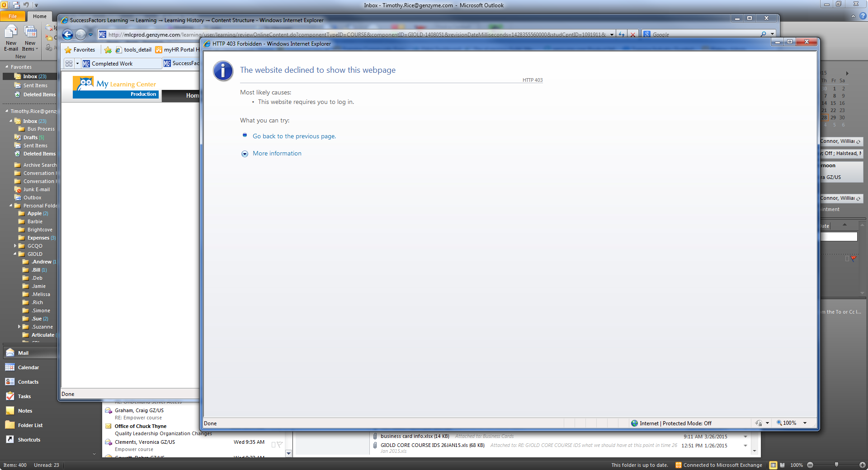868x470 pixels.
Task: Open Junk E-mail folder
Action: coord(33,189)
